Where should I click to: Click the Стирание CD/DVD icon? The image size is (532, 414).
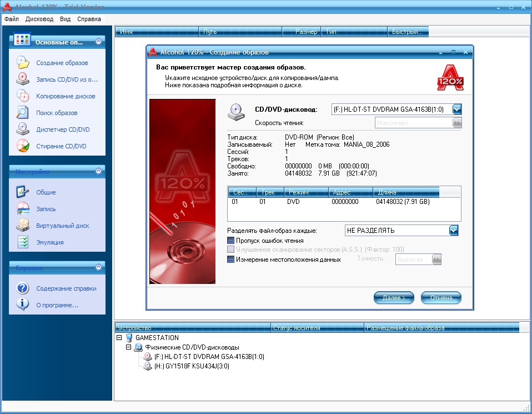[23, 146]
